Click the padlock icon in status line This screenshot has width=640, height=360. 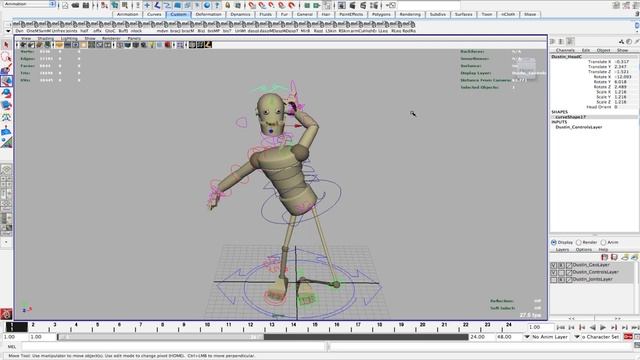point(228,5)
